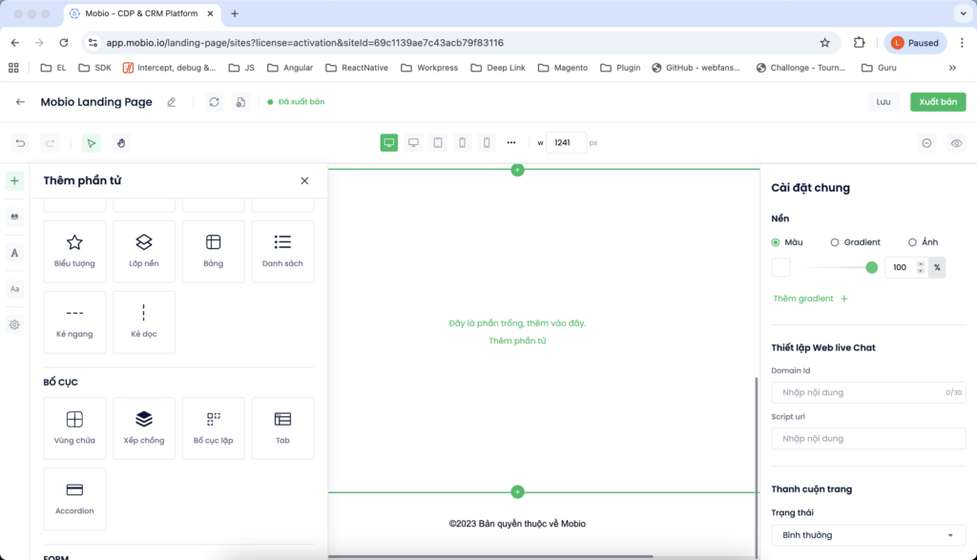
Task: Select the Gradient background radio
Action: (835, 242)
